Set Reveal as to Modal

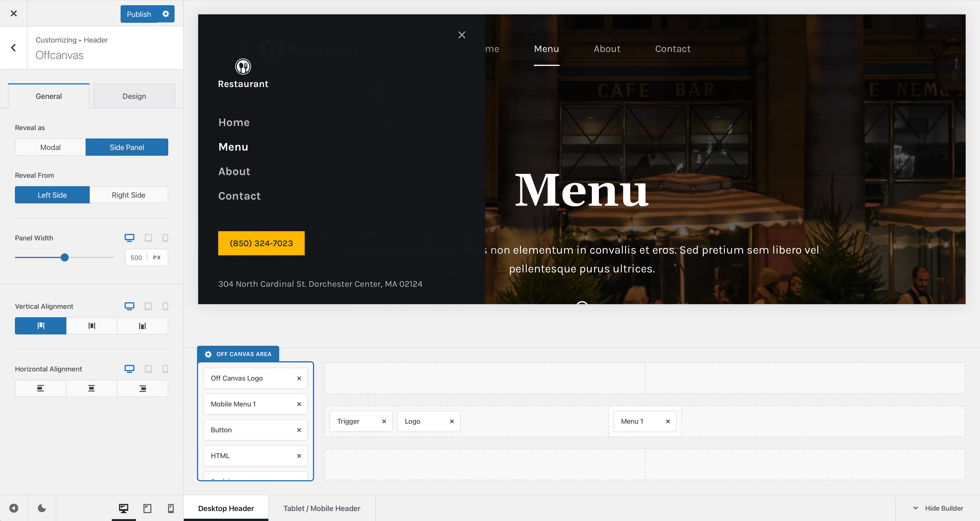(50, 147)
